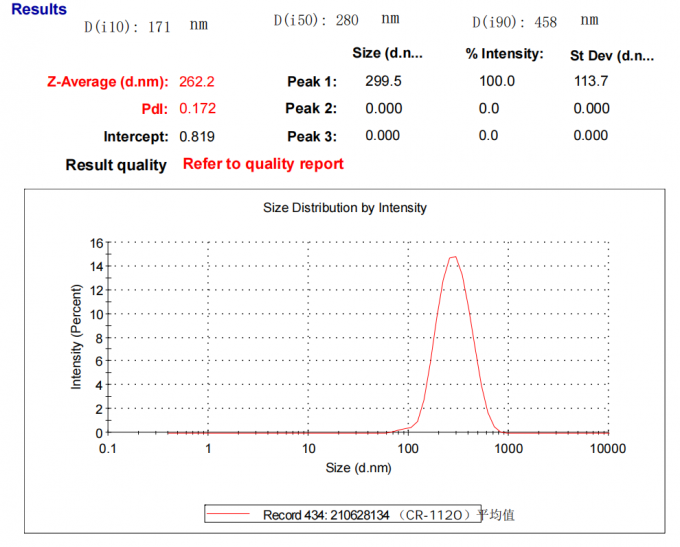Select the D(i90) 458 nm reading
Image resolution: width=680 pixels, height=547 pixels.
[535, 21]
